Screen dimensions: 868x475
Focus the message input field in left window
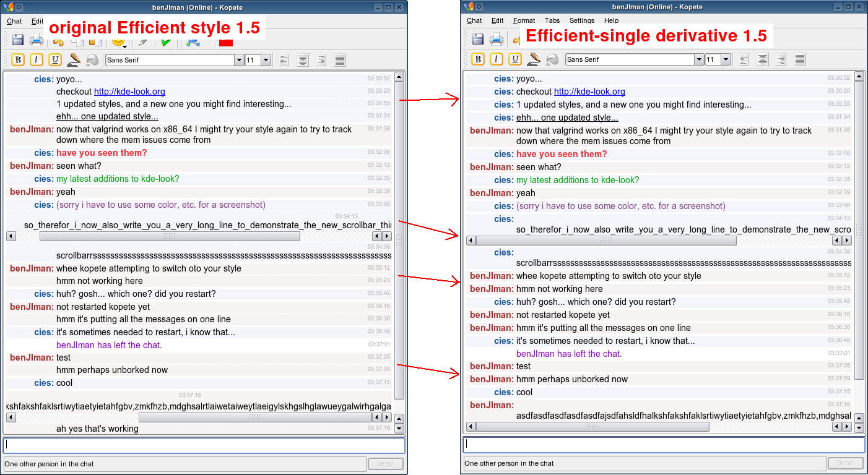(204, 445)
